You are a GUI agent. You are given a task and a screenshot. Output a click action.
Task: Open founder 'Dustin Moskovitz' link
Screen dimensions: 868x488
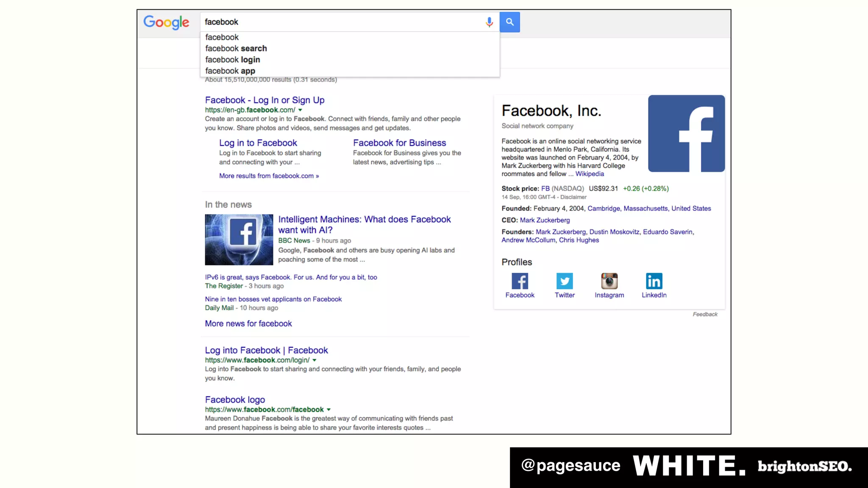tap(614, 232)
